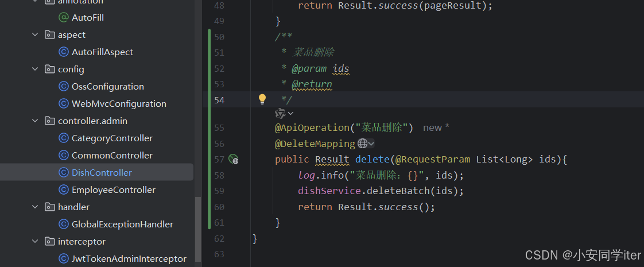Click line number 57 in gutter
The height and width of the screenshot is (267, 644).
click(219, 160)
